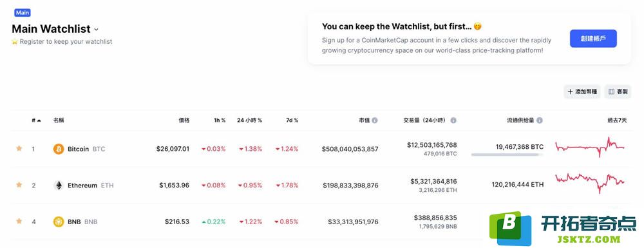Expand the Main Watchlist dropdown chevron
This screenshot has width=644, height=248.
pyautogui.click(x=96, y=30)
